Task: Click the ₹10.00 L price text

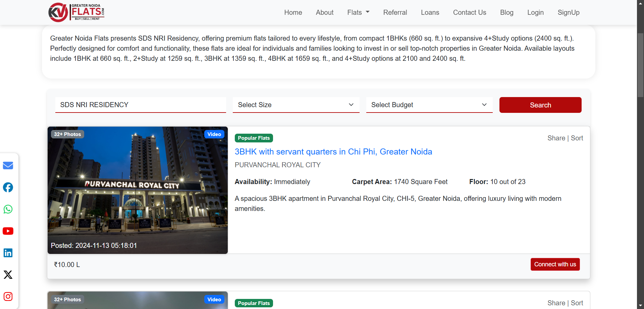Action: click(x=67, y=265)
